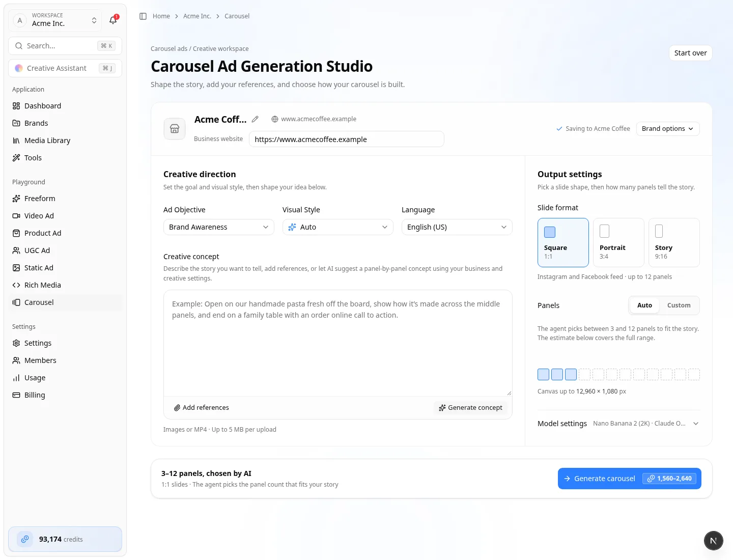Click the Home breadcrumb
This screenshot has height=560, width=733.
tap(161, 16)
